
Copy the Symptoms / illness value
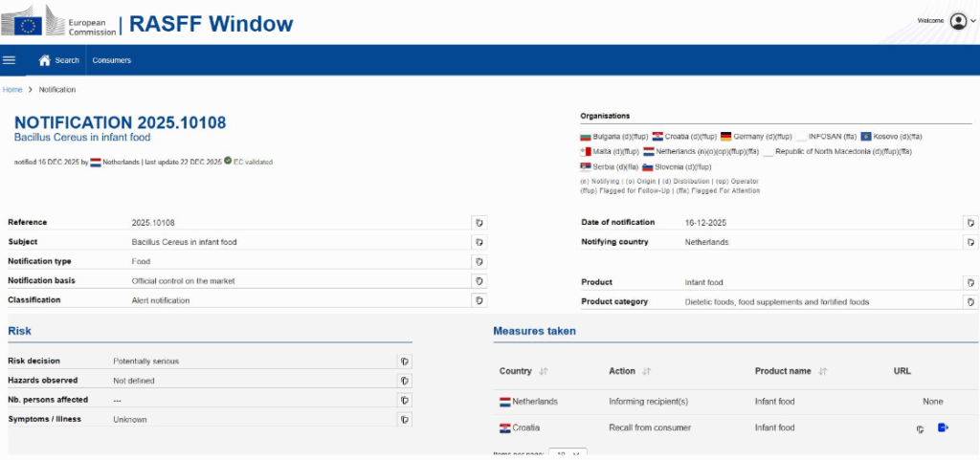pos(405,420)
